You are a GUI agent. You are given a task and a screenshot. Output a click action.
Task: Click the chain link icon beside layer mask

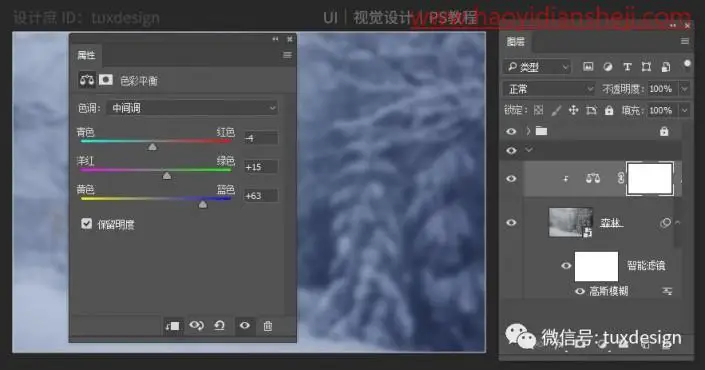(621, 178)
